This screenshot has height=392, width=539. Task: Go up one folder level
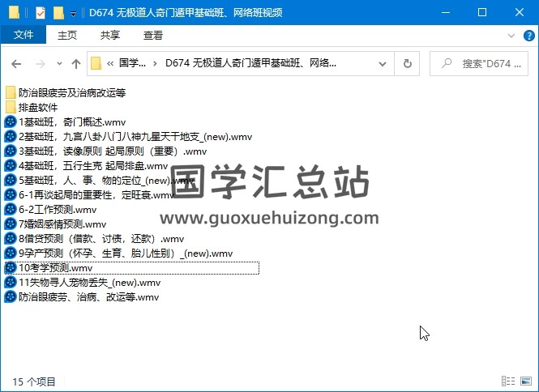76,63
